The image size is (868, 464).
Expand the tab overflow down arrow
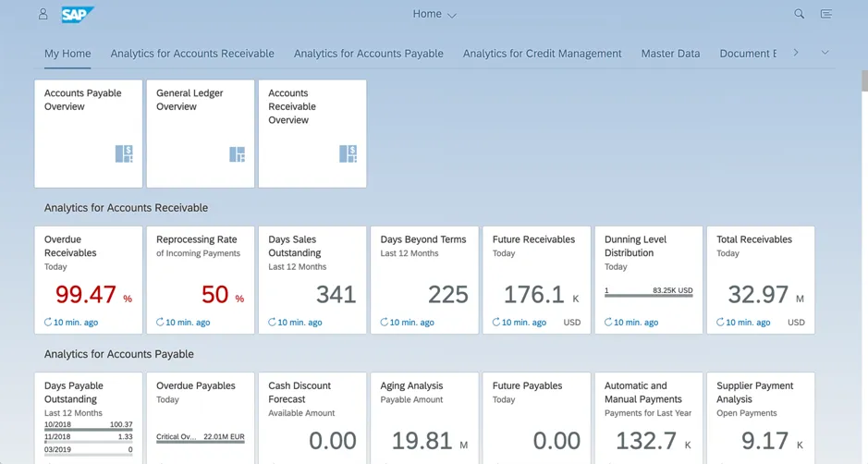pyautogui.click(x=825, y=53)
